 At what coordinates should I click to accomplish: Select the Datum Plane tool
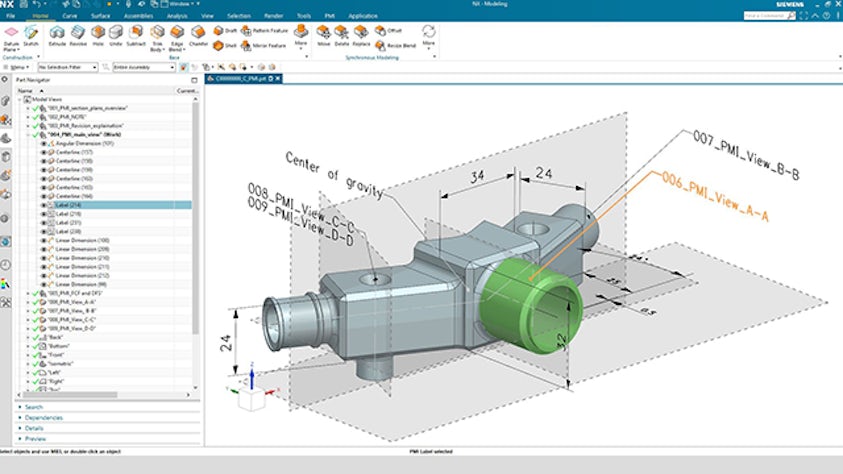click(11, 38)
